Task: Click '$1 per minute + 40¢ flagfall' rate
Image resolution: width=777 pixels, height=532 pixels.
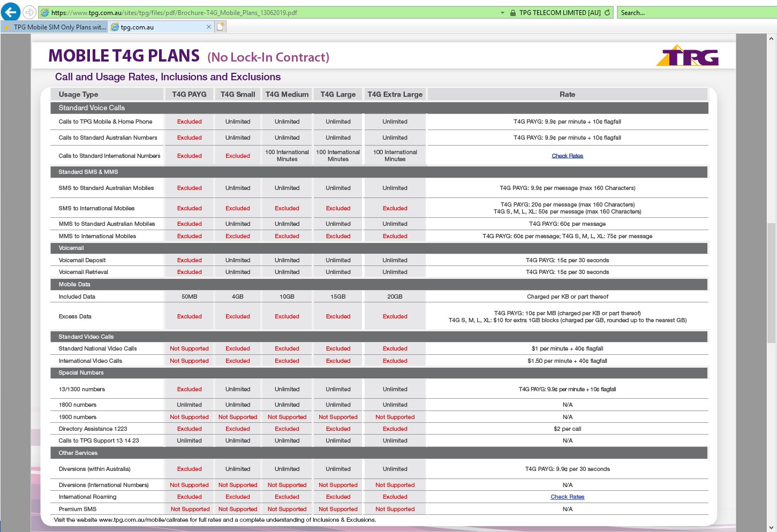Action: (x=567, y=348)
